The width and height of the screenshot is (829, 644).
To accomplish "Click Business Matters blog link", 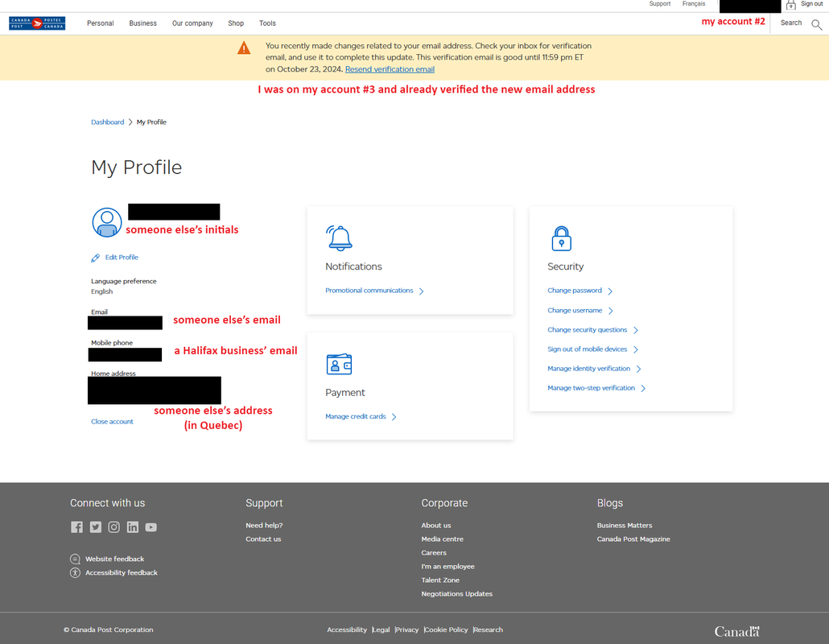I will [x=625, y=526].
